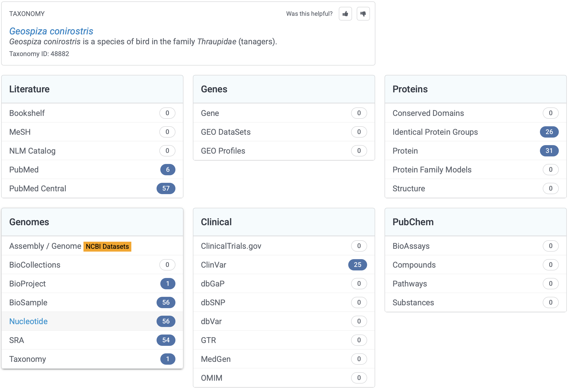Open the Nucleotide database results
Image resolution: width=572 pixels, height=392 pixels.
coord(28,321)
